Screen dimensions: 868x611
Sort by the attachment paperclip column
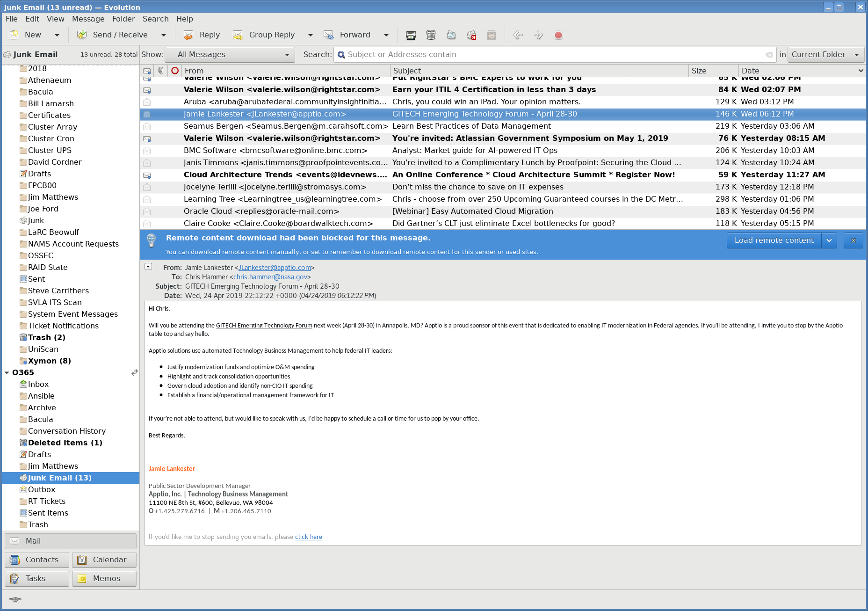[161, 71]
